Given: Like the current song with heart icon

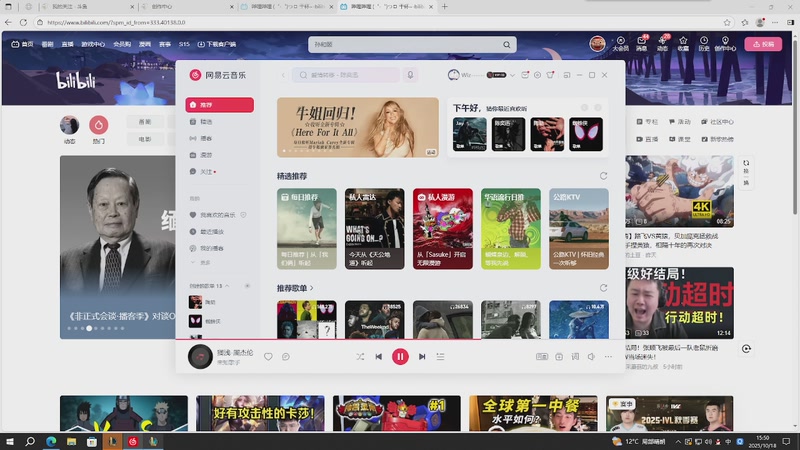Looking at the screenshot, I should point(268,357).
